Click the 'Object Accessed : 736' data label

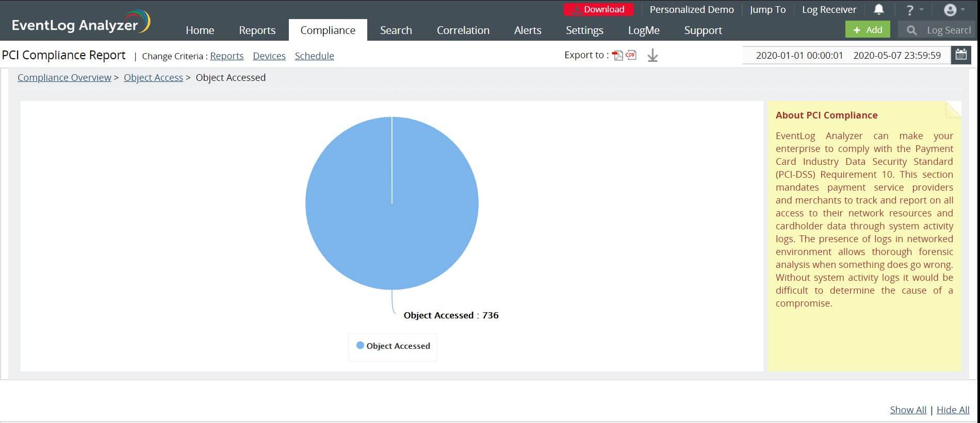click(x=451, y=315)
